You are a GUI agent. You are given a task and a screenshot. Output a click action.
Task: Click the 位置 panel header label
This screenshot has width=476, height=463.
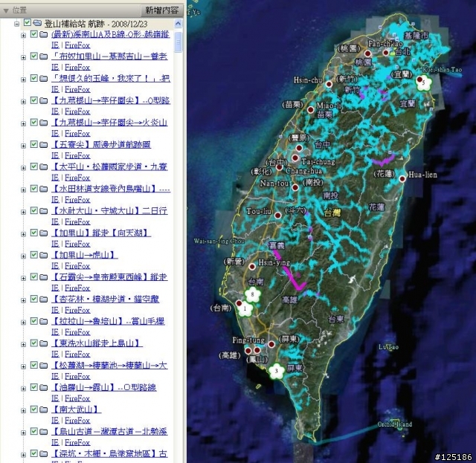tap(19, 10)
